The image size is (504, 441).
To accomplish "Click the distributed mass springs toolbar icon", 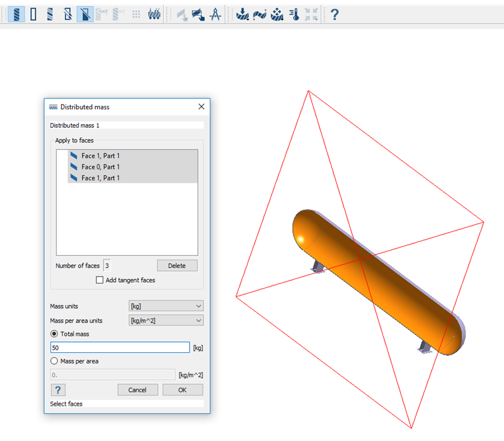I will (x=154, y=14).
